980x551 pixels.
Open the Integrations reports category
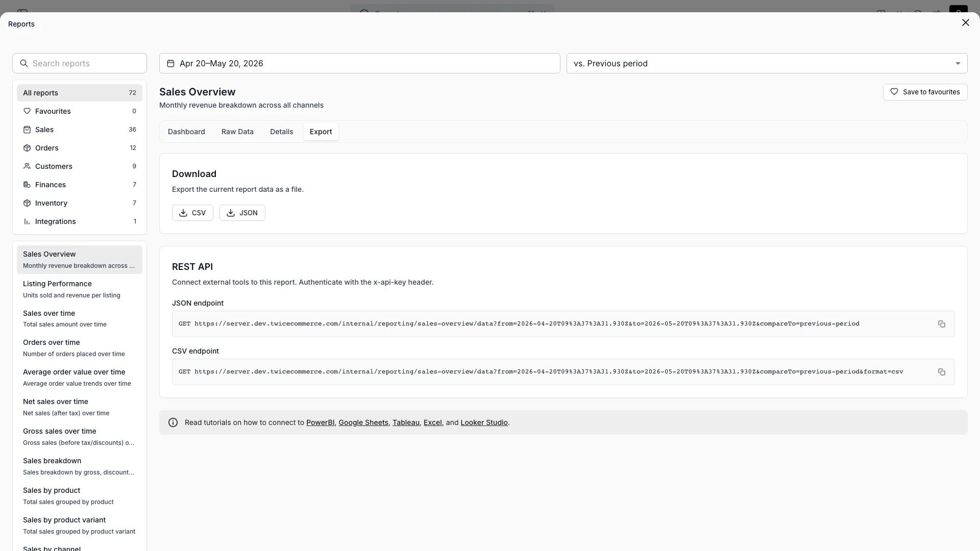point(80,221)
